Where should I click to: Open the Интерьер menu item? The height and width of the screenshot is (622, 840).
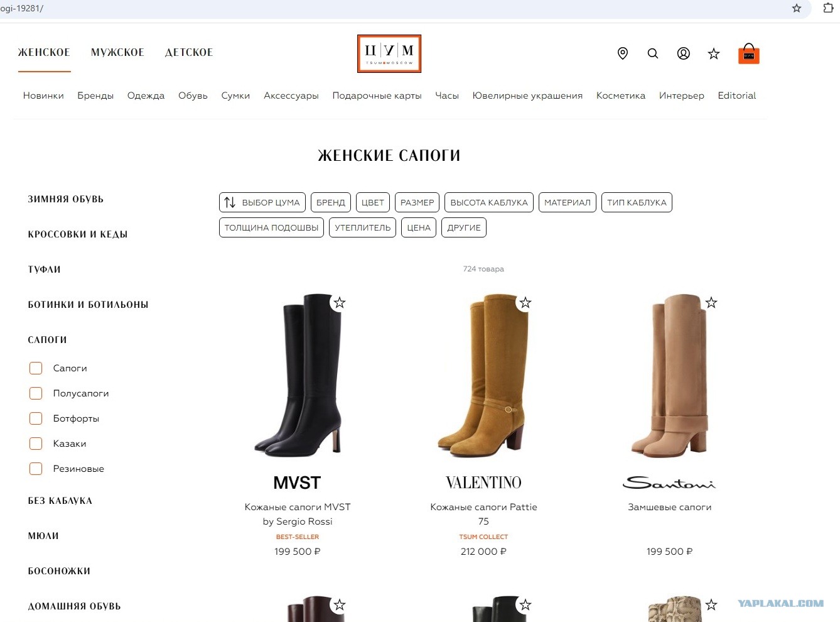[x=682, y=95]
